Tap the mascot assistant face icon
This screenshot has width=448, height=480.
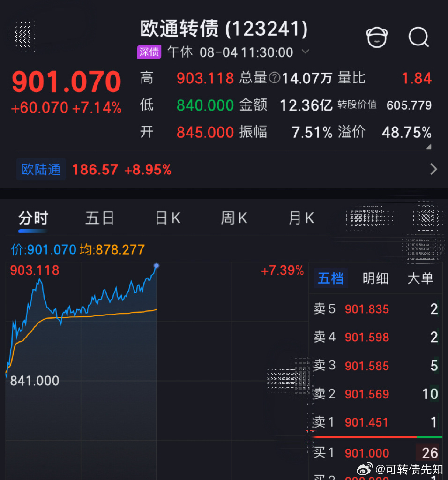tap(377, 37)
